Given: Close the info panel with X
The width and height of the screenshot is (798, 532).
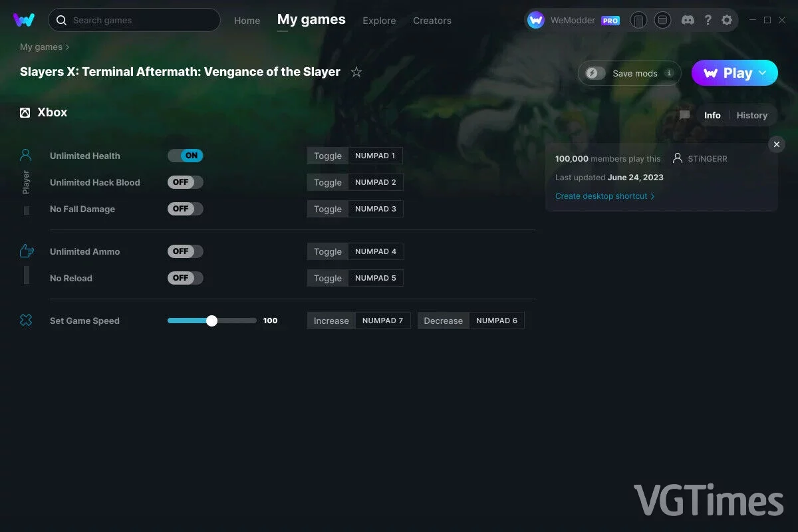Looking at the screenshot, I should coord(776,144).
